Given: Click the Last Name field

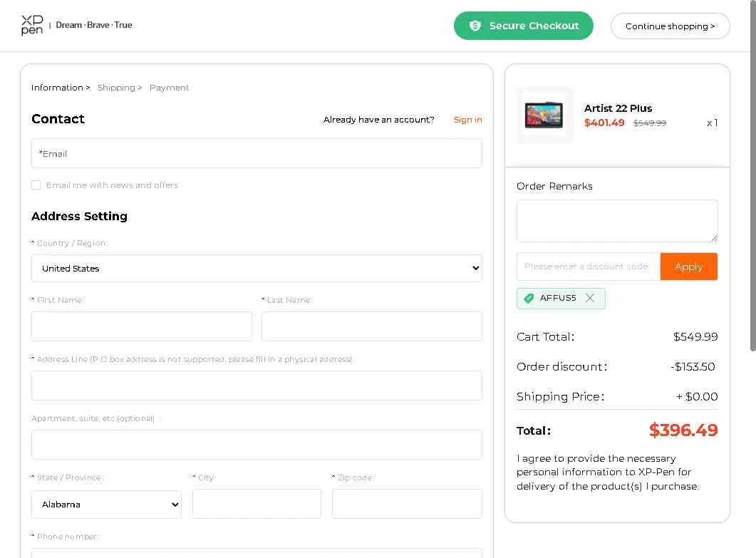Looking at the screenshot, I should point(372,326).
